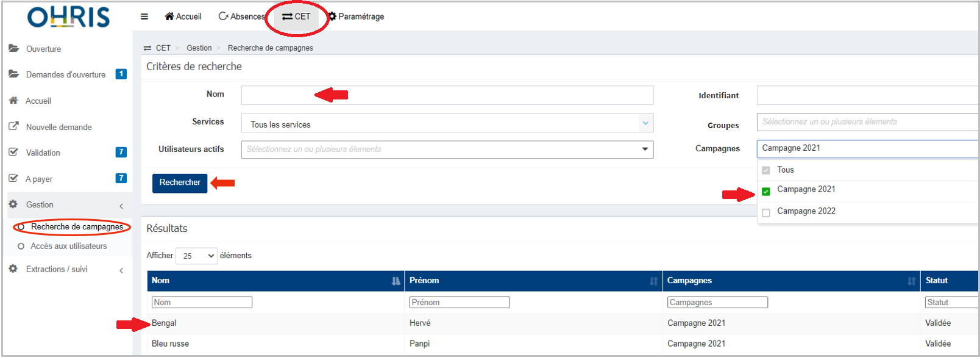Sort results by Nom column icon
This screenshot has width=980, height=357.
click(x=396, y=281)
